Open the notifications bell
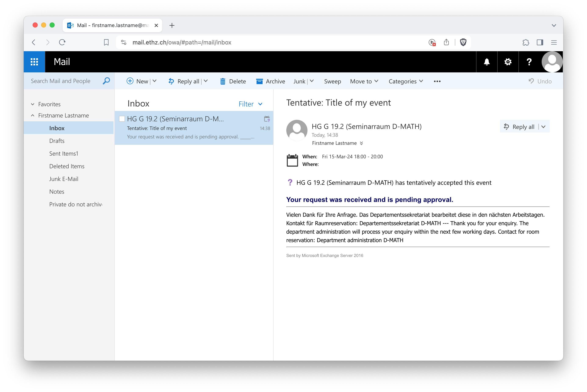Image resolution: width=587 pixels, height=392 pixels. [486, 62]
